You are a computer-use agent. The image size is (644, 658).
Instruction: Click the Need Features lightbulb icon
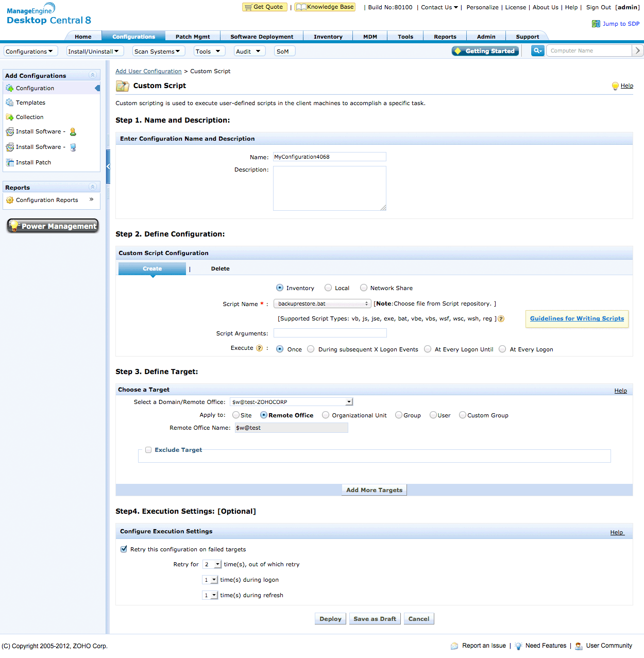(518, 646)
